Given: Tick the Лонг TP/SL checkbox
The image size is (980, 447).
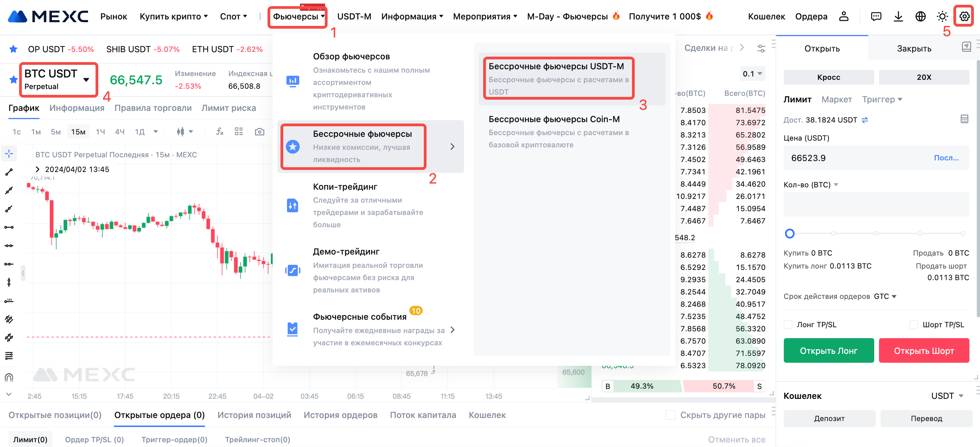Looking at the screenshot, I should (788, 325).
